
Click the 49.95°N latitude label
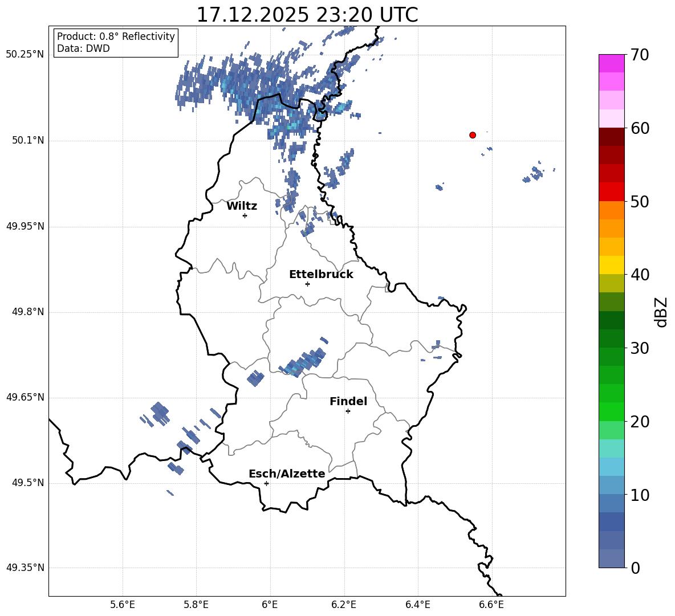click(x=25, y=226)
